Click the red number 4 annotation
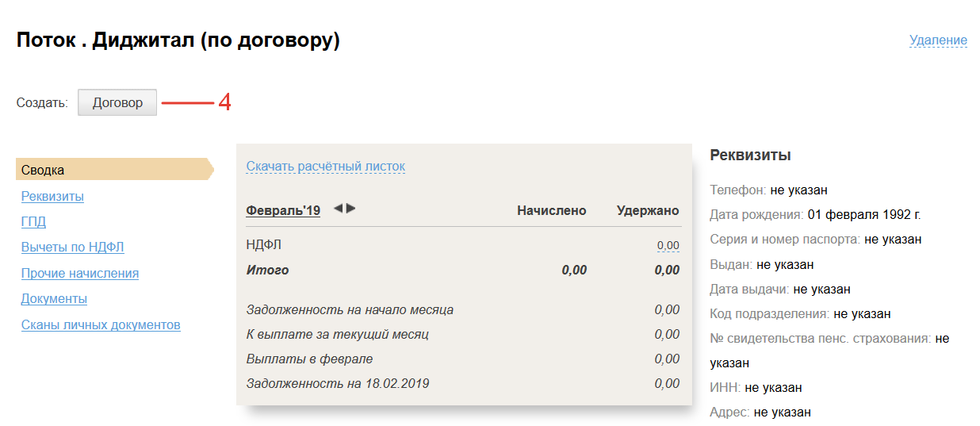 tap(224, 103)
